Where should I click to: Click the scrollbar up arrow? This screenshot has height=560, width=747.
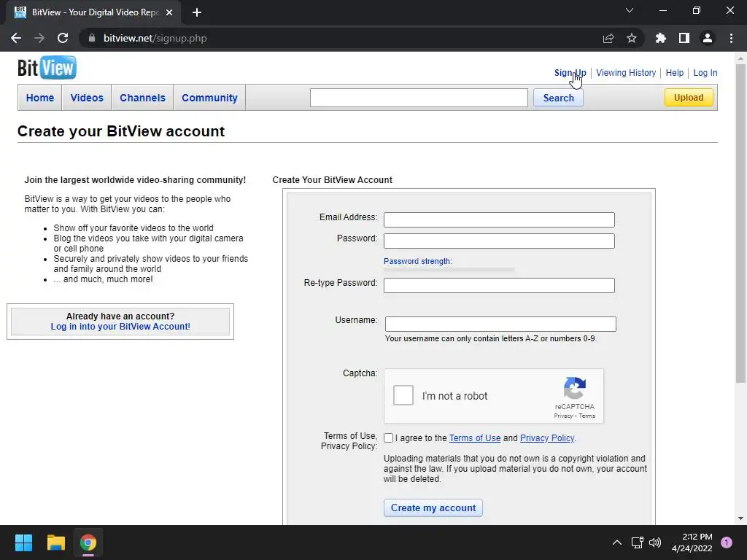[x=740, y=58]
